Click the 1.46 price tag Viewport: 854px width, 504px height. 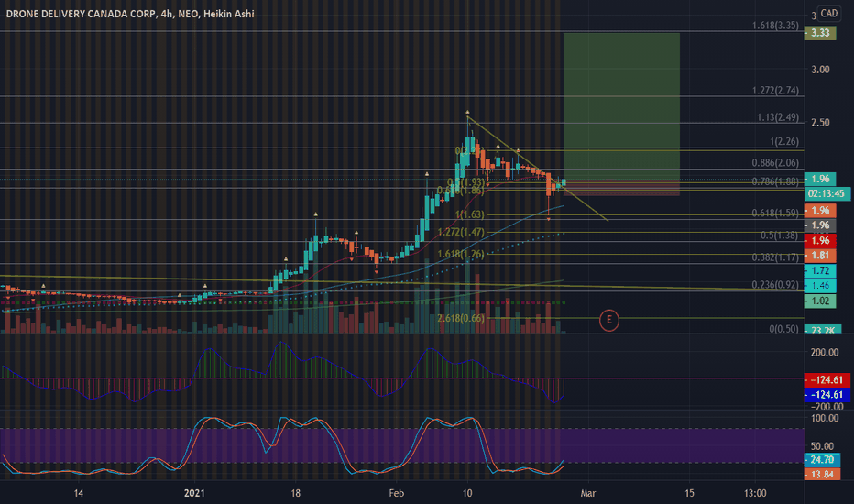pos(820,285)
